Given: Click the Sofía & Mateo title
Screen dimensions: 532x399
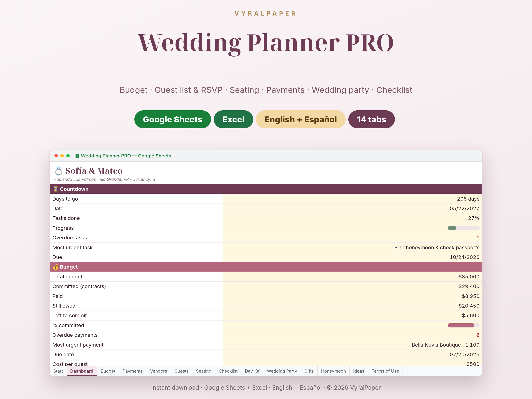Looking at the screenshot, I should [x=94, y=171].
